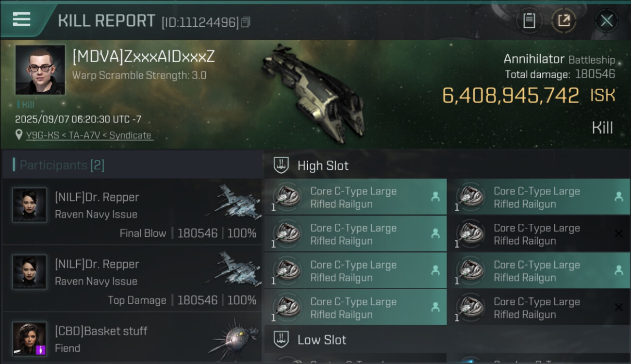Click the share export icon in header
The image size is (631, 364).
pos(564,21)
